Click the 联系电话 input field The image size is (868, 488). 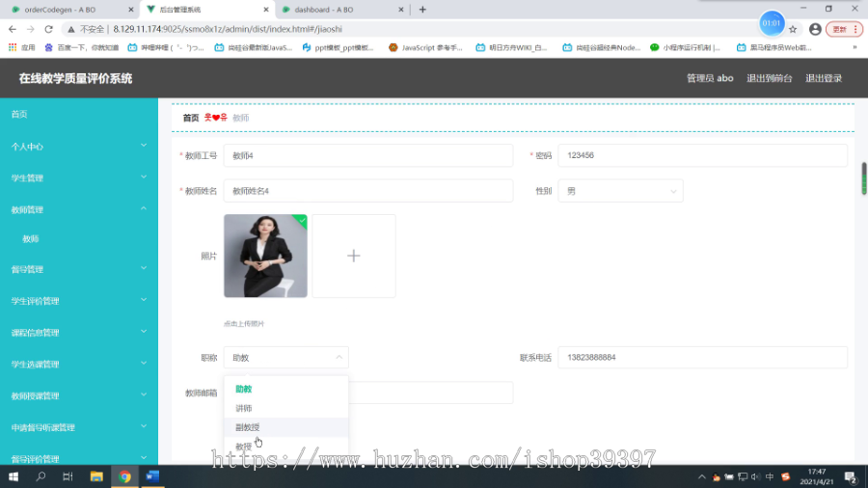point(702,358)
